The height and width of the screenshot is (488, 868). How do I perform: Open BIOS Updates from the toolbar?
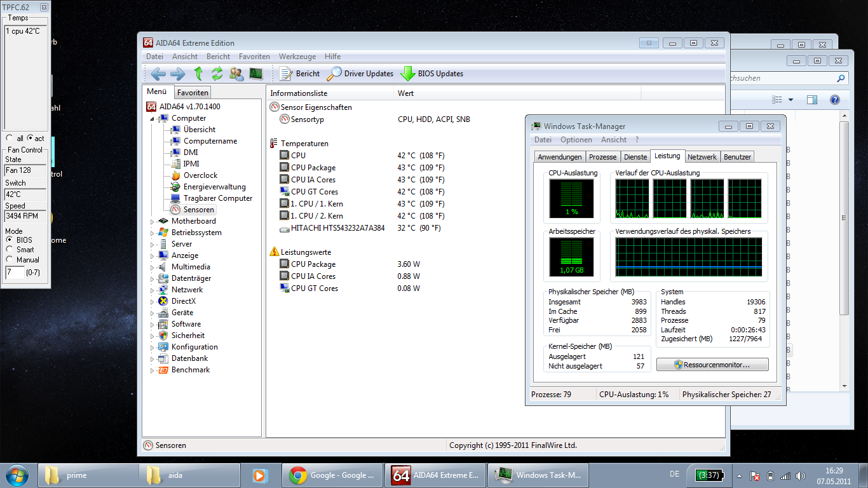coord(431,74)
